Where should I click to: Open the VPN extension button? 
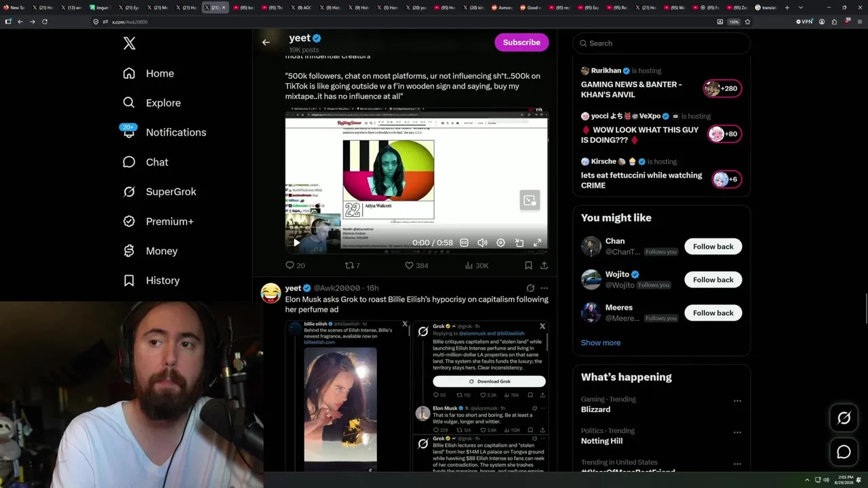804,22
